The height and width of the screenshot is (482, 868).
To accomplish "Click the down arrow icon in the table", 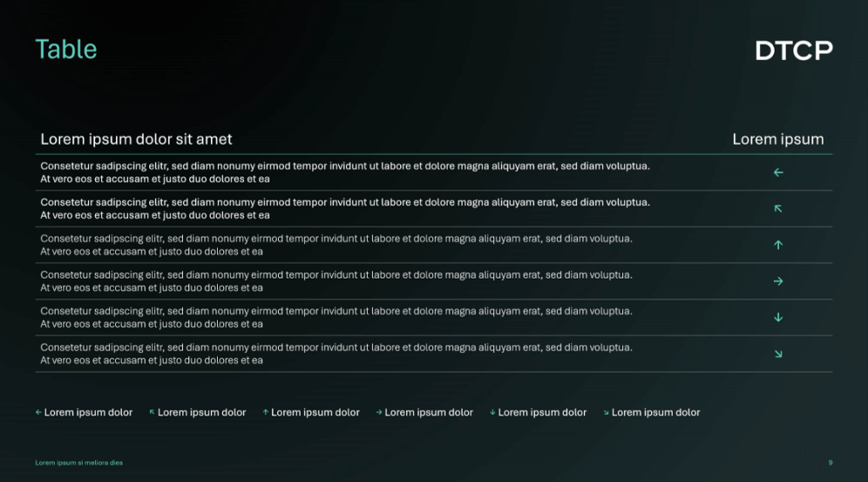I will pyautogui.click(x=778, y=318).
